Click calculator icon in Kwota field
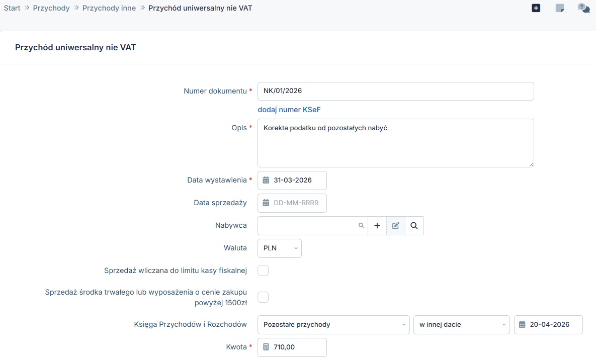 click(266, 347)
